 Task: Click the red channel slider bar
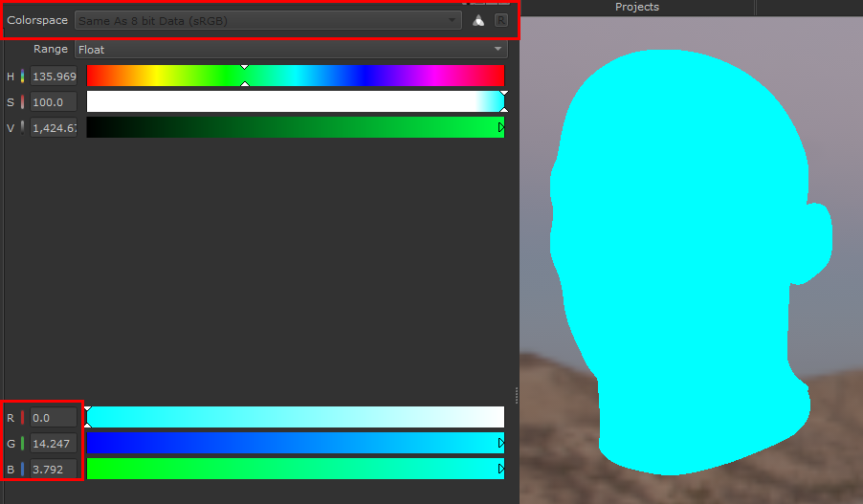point(295,417)
